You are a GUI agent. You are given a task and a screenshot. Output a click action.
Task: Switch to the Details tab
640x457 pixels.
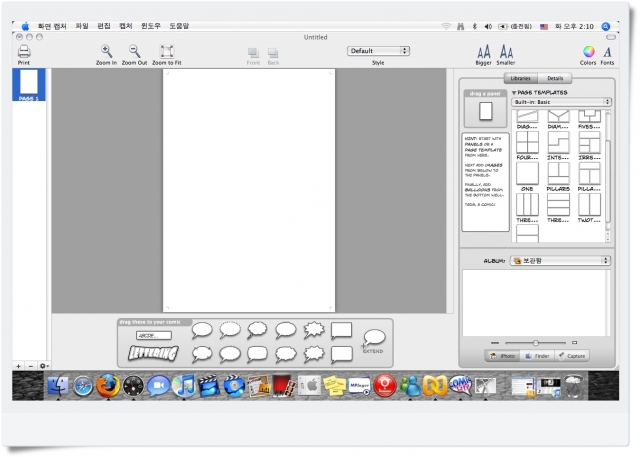click(555, 78)
